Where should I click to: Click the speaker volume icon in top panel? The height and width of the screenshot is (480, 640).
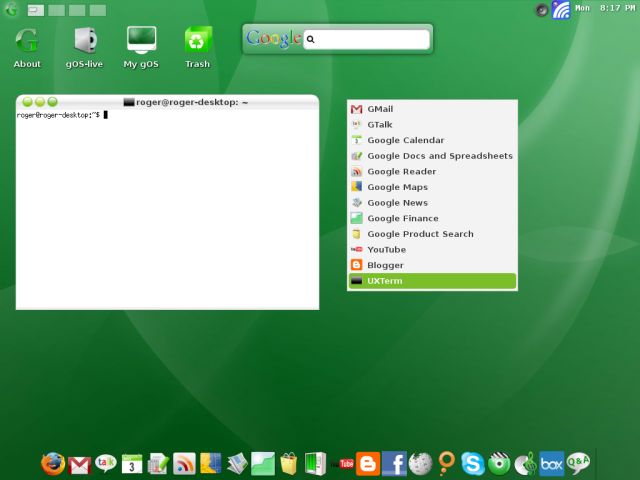(x=542, y=9)
